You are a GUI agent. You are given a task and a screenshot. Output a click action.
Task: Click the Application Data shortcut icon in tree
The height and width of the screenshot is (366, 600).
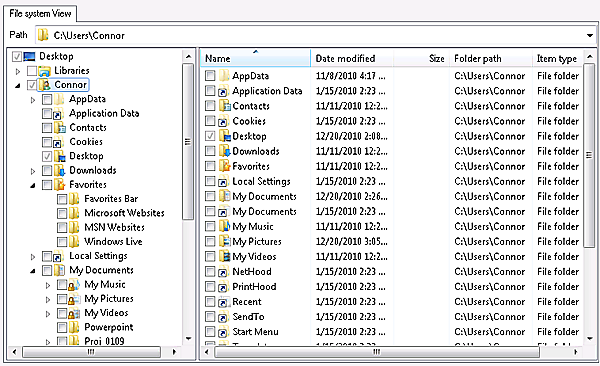tap(59, 114)
